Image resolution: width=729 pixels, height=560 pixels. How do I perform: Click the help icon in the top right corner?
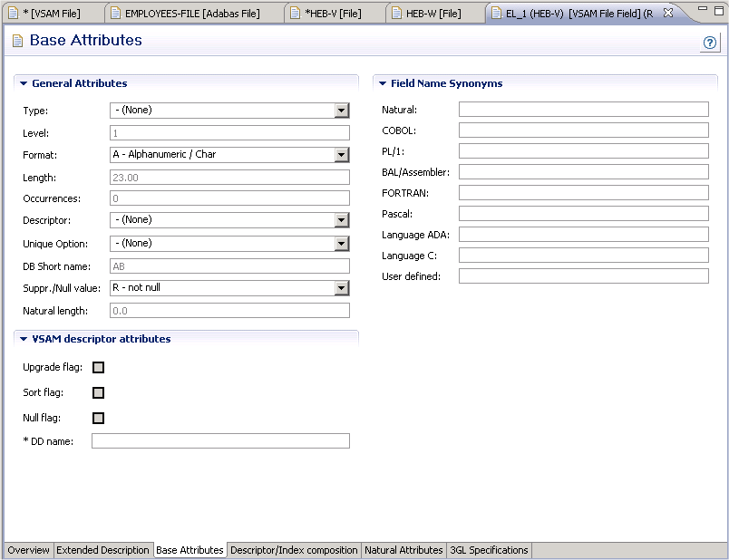coord(709,41)
